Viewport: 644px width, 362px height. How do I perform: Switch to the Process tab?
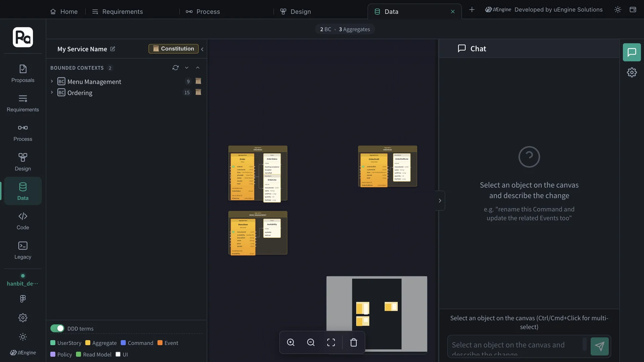click(203, 12)
